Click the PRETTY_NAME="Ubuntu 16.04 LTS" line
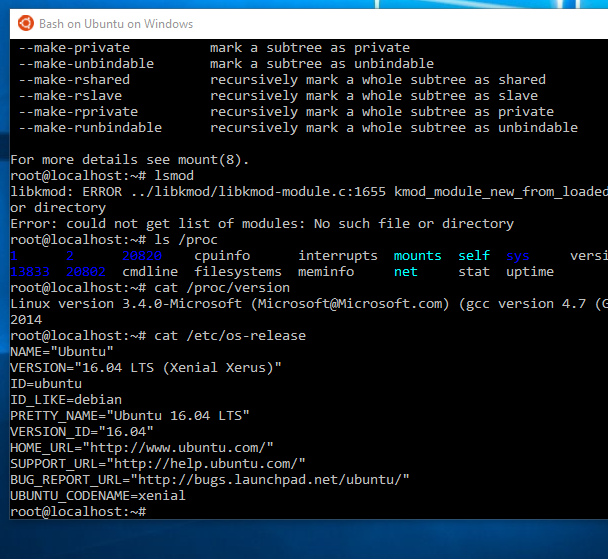Screen dimensions: 608x559 point(130,416)
